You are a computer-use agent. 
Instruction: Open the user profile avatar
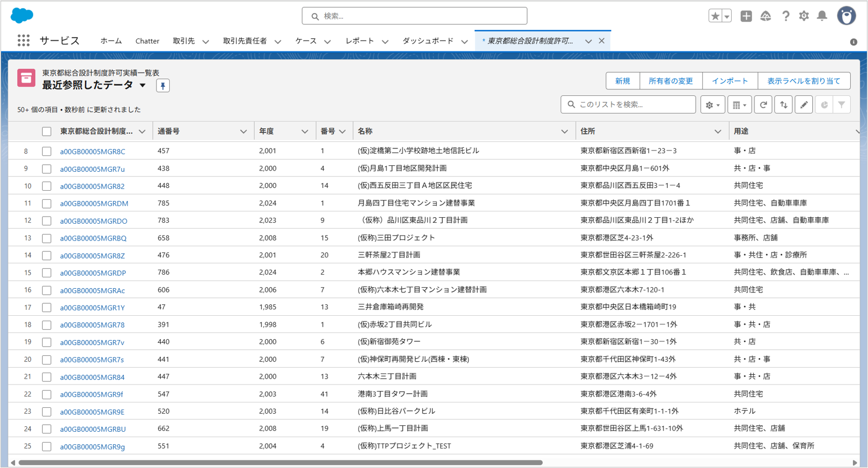point(847,16)
